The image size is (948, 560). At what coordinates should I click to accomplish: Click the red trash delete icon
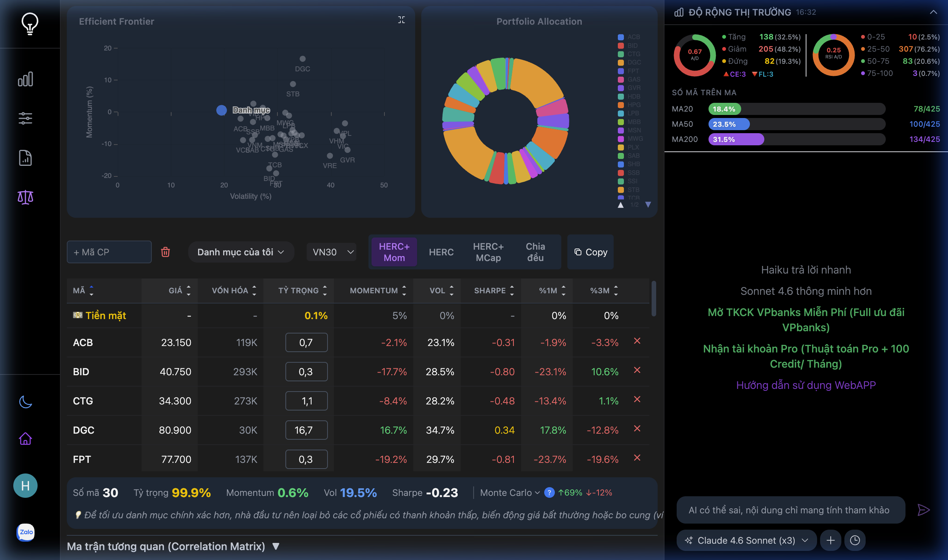(x=165, y=252)
